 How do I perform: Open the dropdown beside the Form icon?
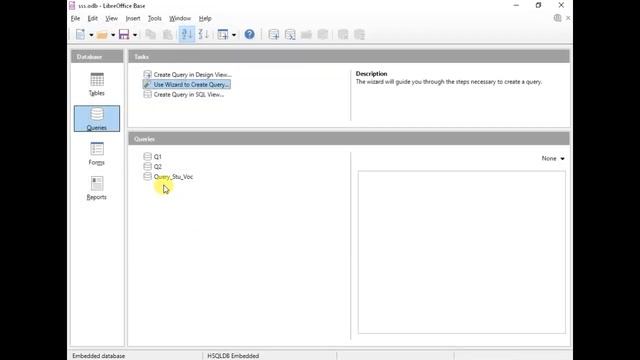point(234,35)
